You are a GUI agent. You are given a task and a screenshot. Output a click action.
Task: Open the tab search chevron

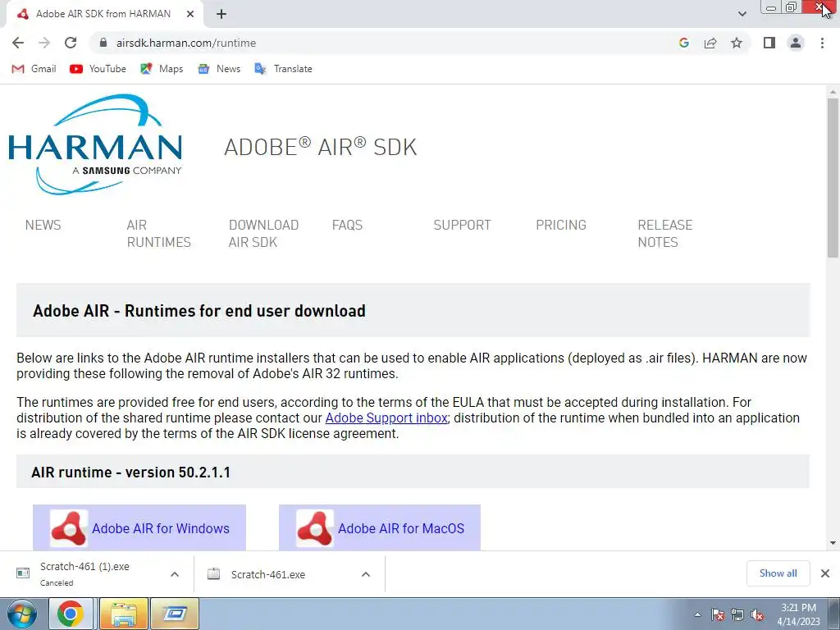tap(742, 14)
